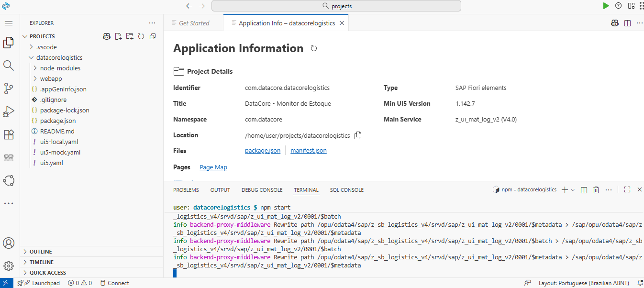Refresh the Application Information page
644x288 pixels.
[314, 48]
